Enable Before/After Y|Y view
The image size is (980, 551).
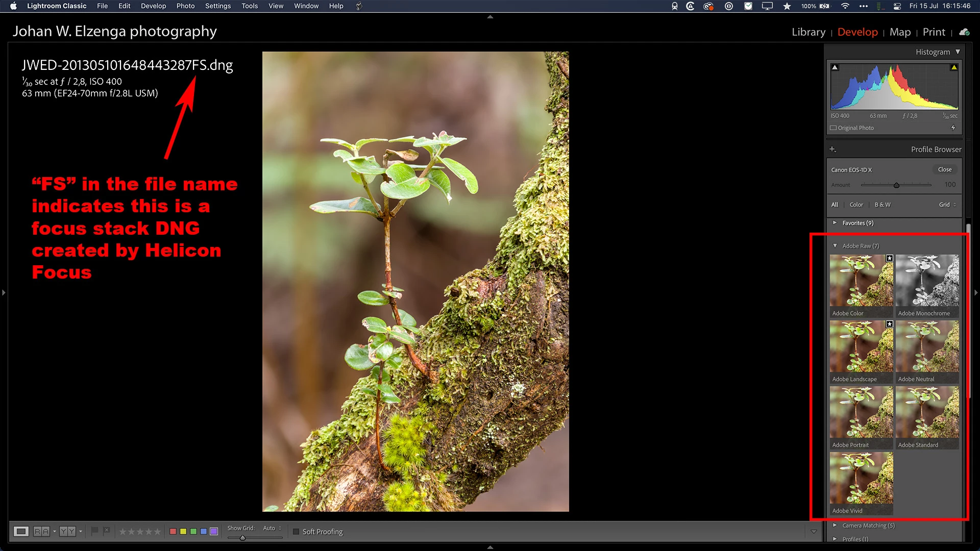click(67, 532)
